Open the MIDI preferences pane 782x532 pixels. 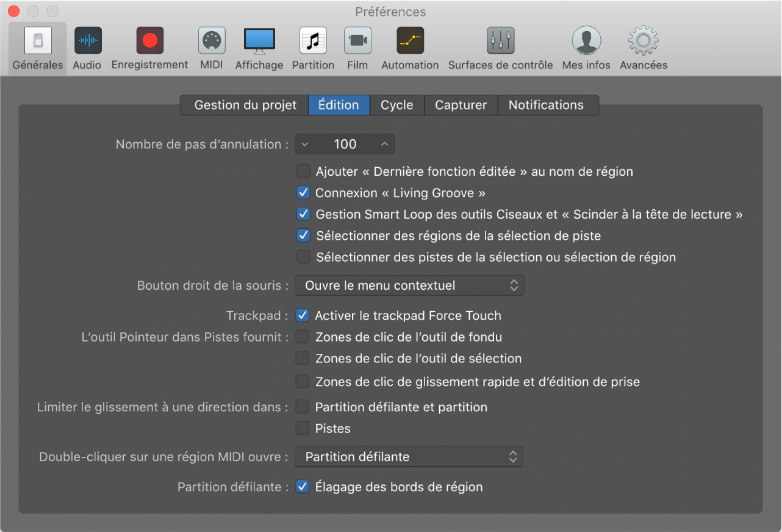[212, 49]
